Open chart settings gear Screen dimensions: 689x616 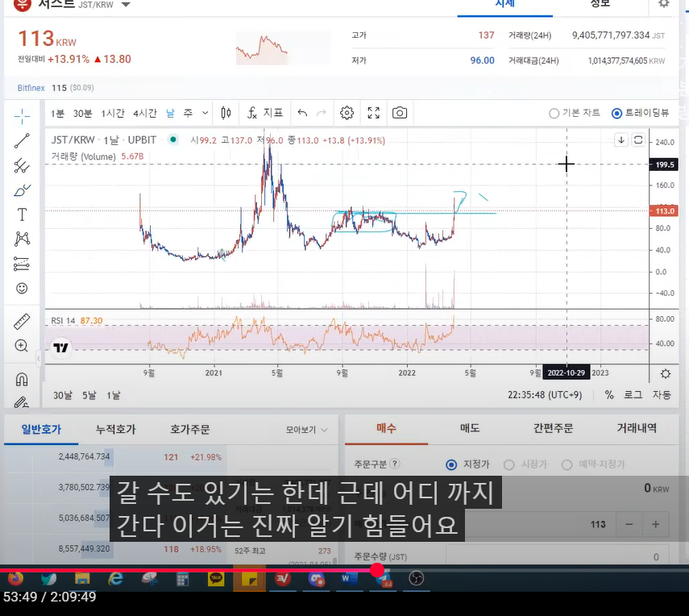347,113
